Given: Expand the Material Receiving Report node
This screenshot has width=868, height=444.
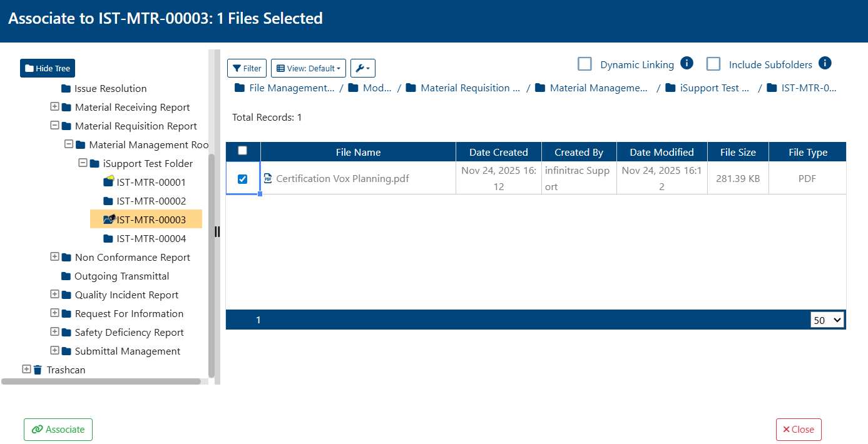Looking at the screenshot, I should point(54,107).
